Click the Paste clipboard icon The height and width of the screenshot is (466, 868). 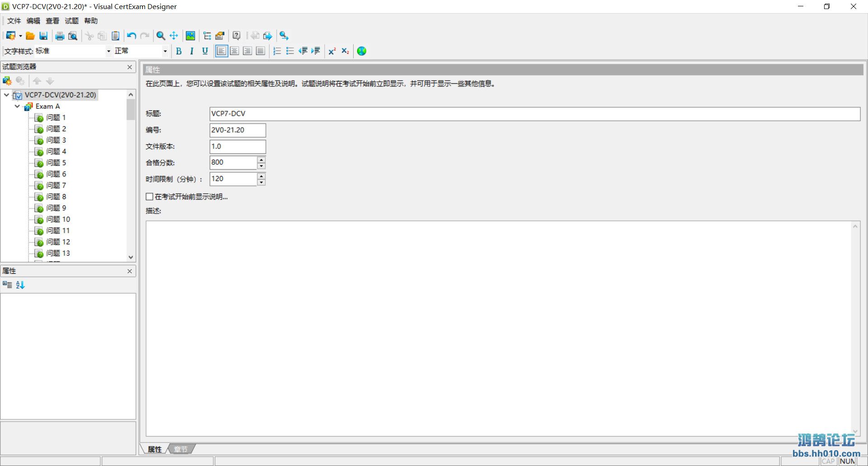coord(115,36)
